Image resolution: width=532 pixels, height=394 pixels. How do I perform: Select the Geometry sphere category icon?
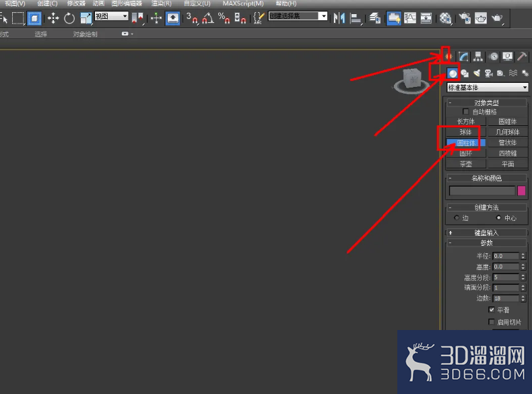453,73
